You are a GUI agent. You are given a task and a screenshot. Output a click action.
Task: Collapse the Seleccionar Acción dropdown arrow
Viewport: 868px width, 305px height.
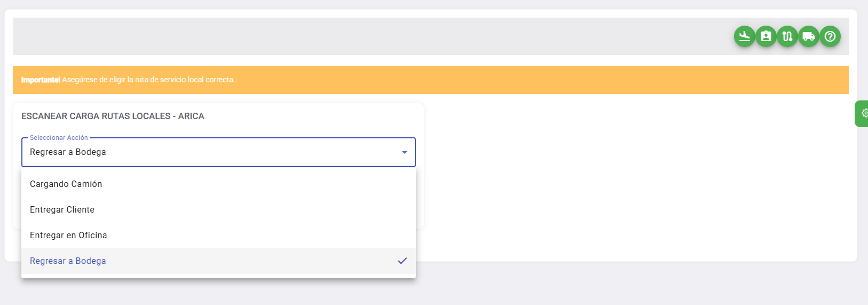pos(404,152)
